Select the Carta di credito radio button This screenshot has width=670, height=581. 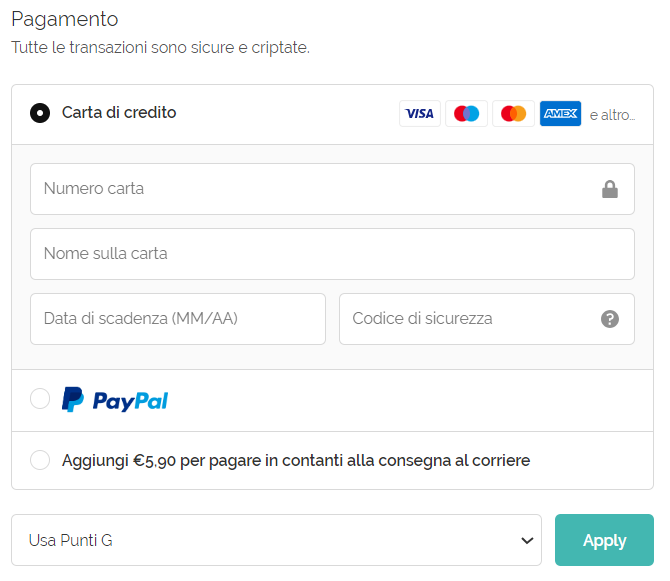40,113
